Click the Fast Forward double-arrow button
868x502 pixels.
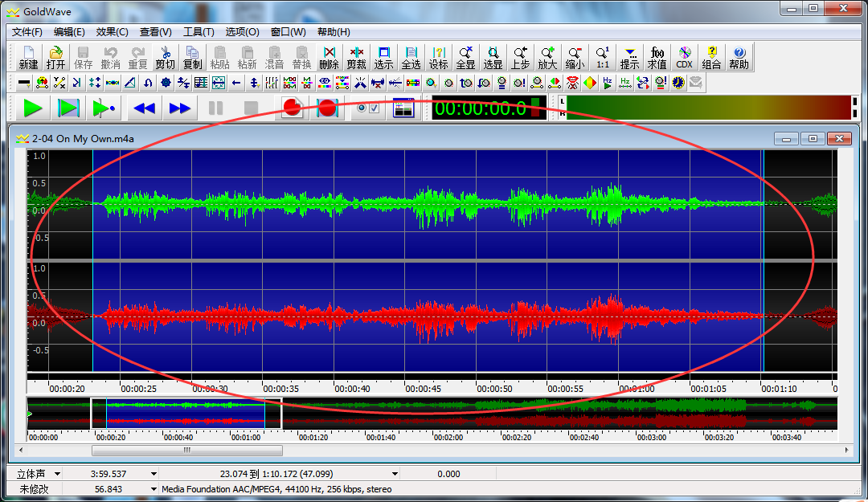tap(180, 108)
